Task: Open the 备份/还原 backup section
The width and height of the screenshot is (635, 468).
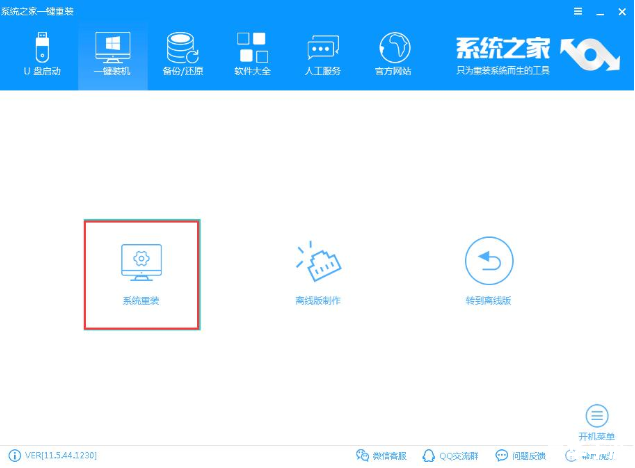Action: click(183, 53)
